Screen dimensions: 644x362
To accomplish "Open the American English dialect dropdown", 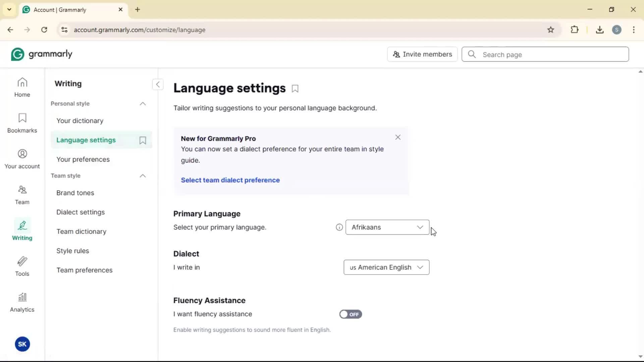I will (x=386, y=267).
